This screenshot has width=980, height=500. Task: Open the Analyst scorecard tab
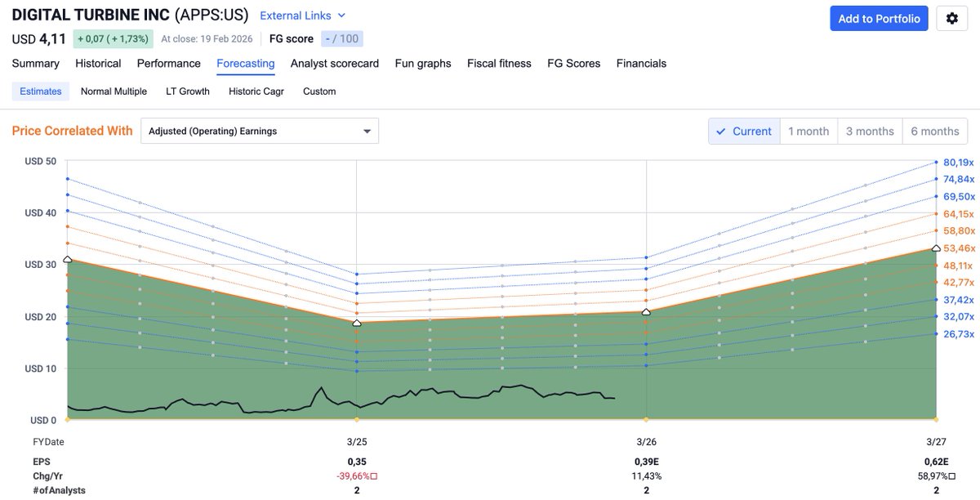[334, 63]
